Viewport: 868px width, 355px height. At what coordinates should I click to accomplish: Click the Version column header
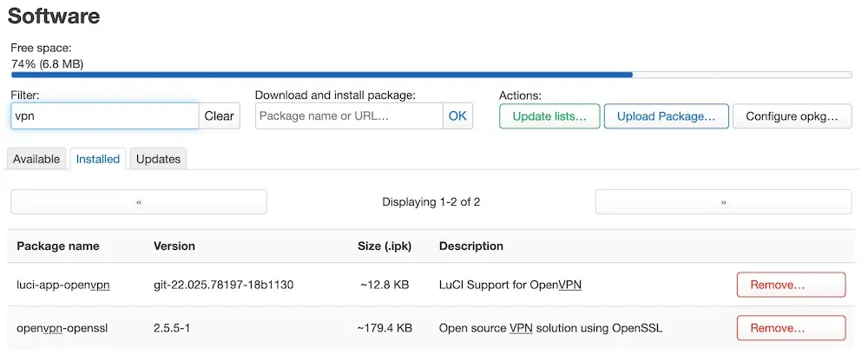174,247
